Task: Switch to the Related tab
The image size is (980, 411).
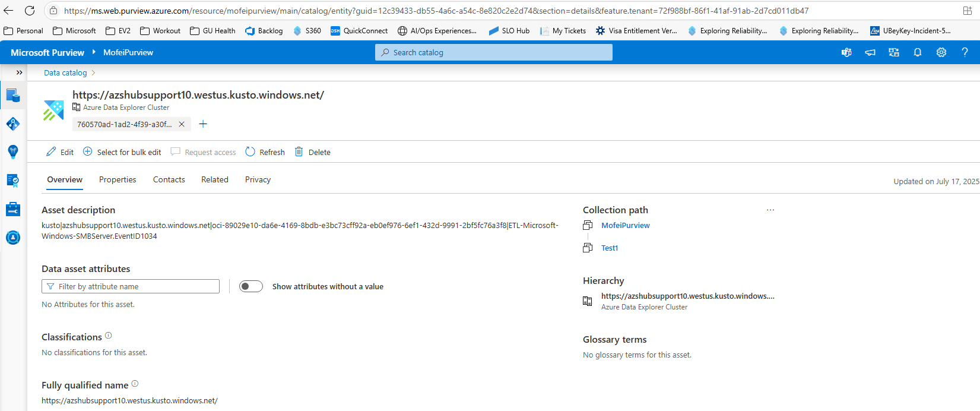Action: click(x=215, y=179)
